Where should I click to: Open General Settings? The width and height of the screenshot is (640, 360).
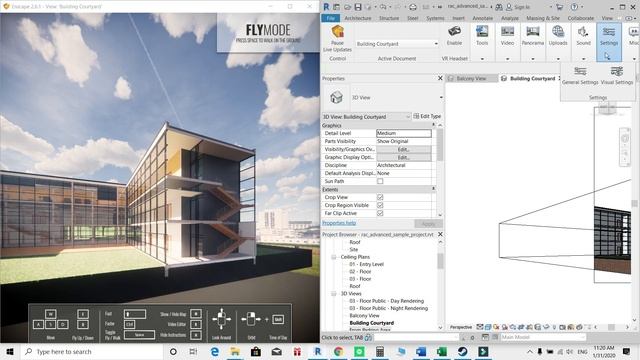(580, 76)
